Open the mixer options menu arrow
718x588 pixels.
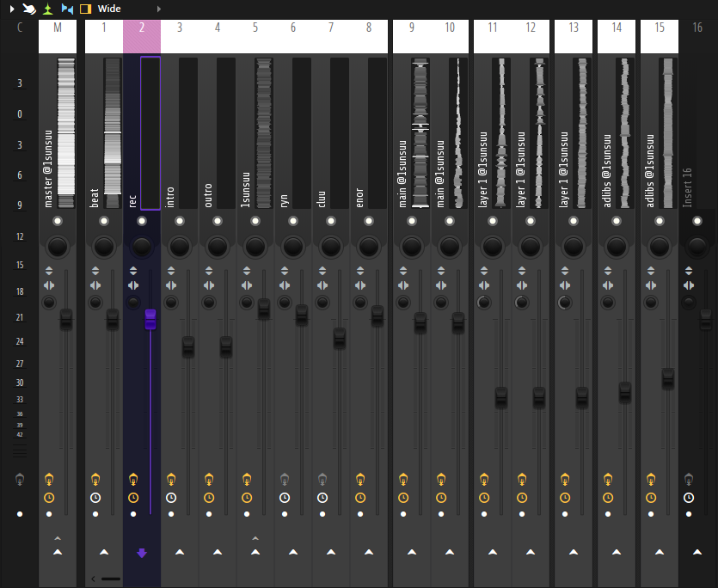coord(12,9)
